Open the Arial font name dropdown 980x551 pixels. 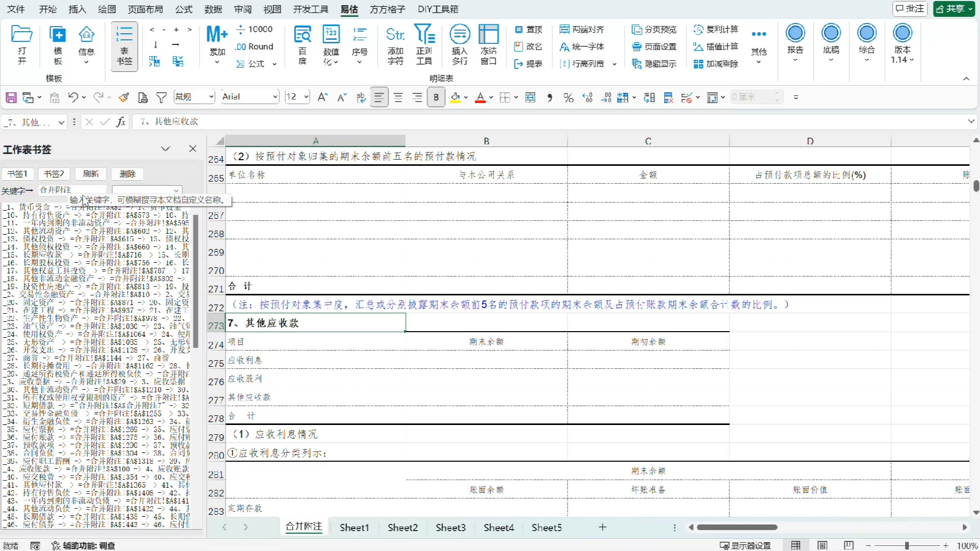point(275,97)
